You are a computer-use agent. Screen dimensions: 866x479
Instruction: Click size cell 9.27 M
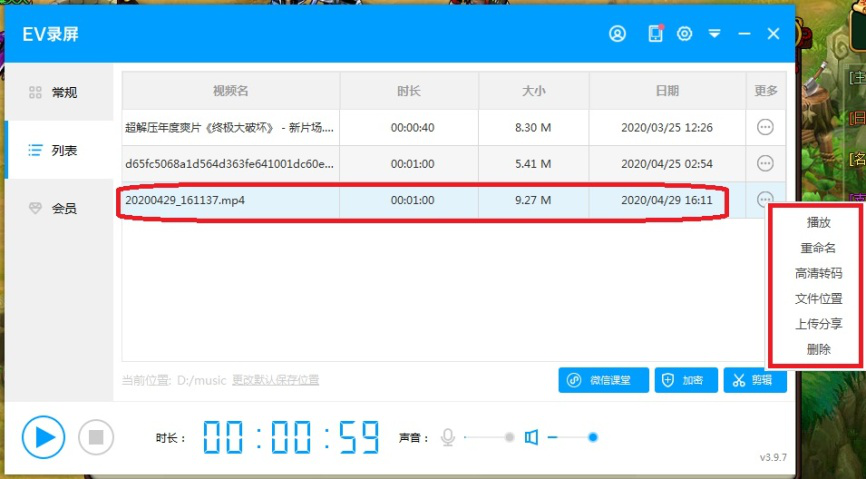click(534, 200)
